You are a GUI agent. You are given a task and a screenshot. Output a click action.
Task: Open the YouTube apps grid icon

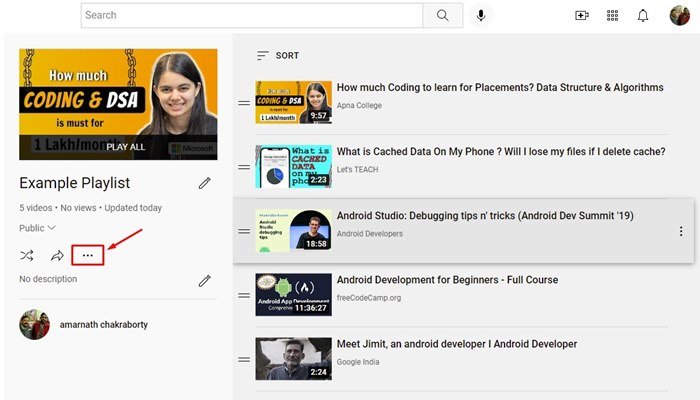coord(612,16)
